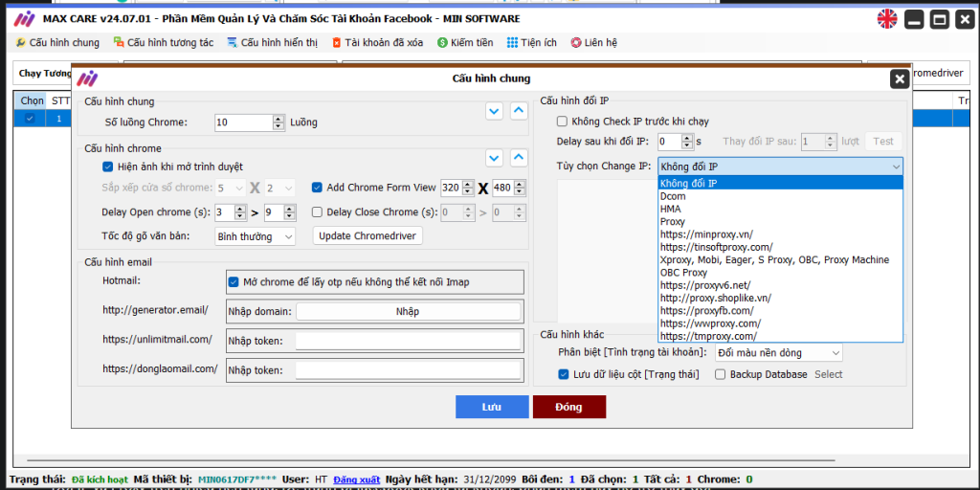Toggle Add Chrome Form View checkbox
Image resolution: width=980 pixels, height=490 pixels.
click(317, 187)
